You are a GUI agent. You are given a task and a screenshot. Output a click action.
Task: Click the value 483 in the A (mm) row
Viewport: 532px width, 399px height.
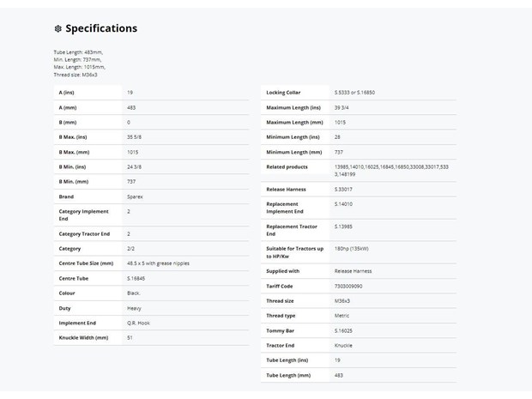pyautogui.click(x=131, y=107)
